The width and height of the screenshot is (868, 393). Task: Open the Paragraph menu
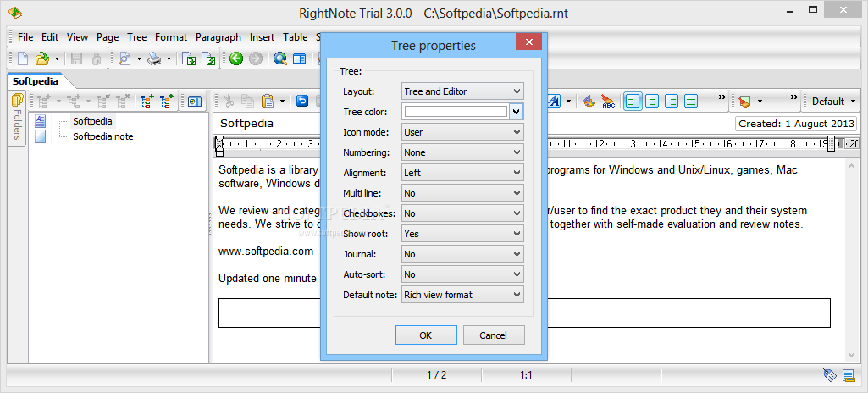pos(218,37)
